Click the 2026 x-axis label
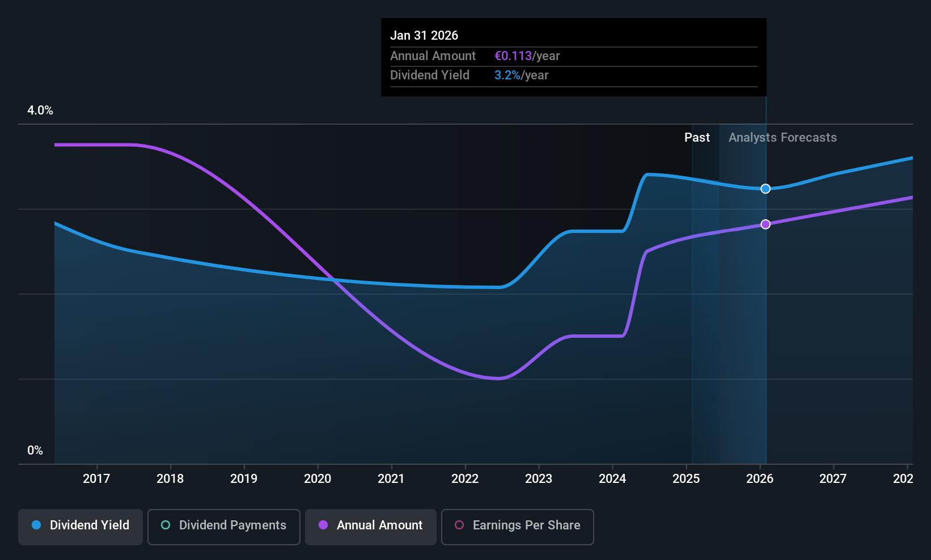The width and height of the screenshot is (931, 560). (x=760, y=479)
